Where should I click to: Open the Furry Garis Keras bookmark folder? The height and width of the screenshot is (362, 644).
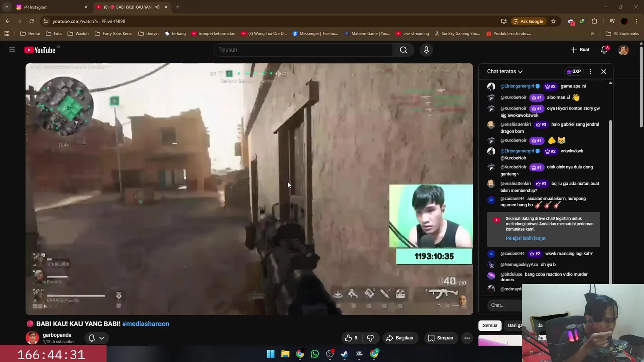pos(113,34)
